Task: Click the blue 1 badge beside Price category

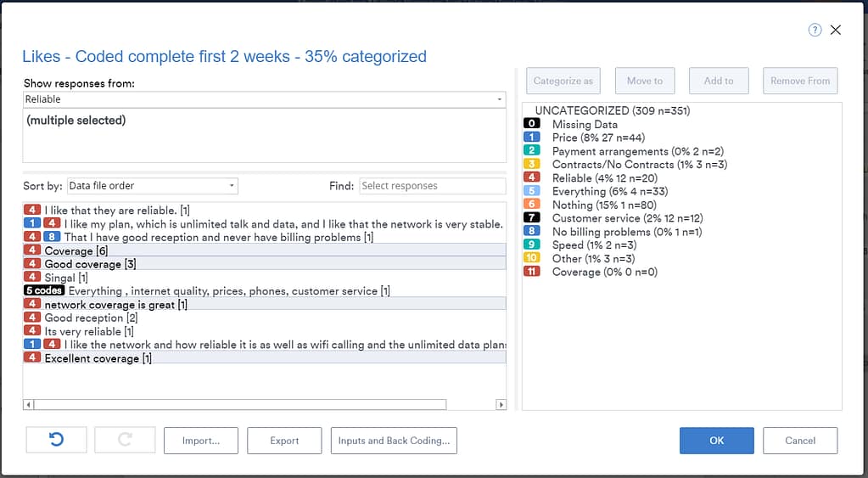Action: point(532,138)
